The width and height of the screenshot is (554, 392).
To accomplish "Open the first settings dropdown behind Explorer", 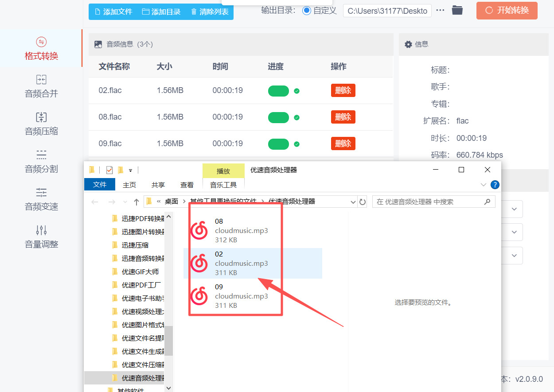I will coord(514,209).
